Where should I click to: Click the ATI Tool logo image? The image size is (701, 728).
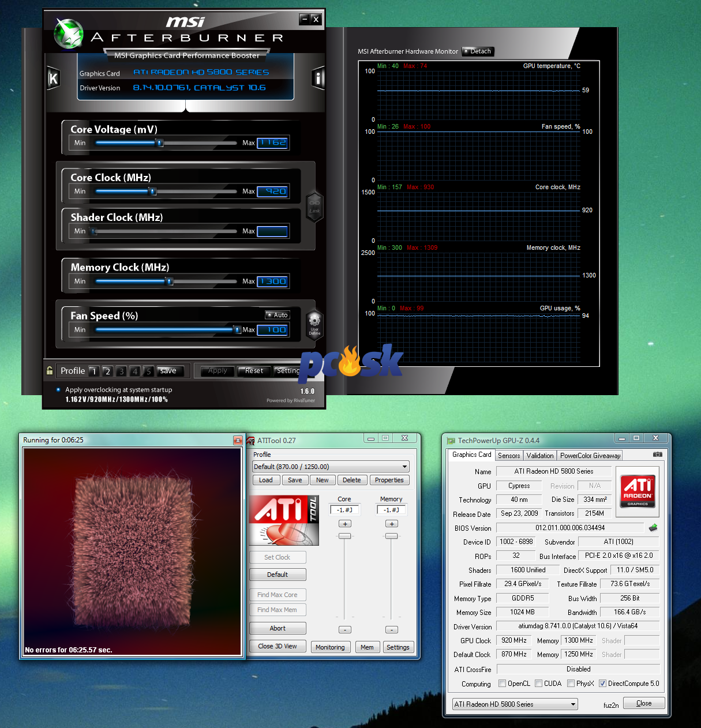(x=284, y=520)
